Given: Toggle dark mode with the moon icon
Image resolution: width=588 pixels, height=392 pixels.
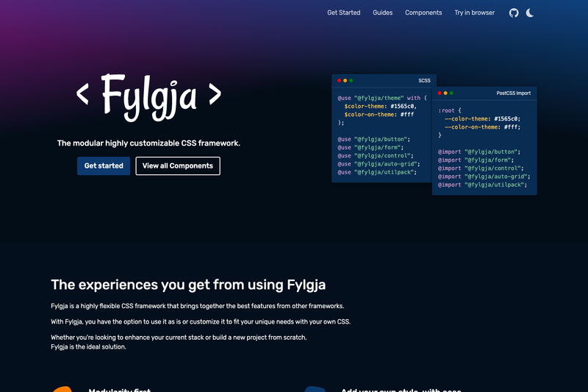Looking at the screenshot, I should pyautogui.click(x=529, y=13).
